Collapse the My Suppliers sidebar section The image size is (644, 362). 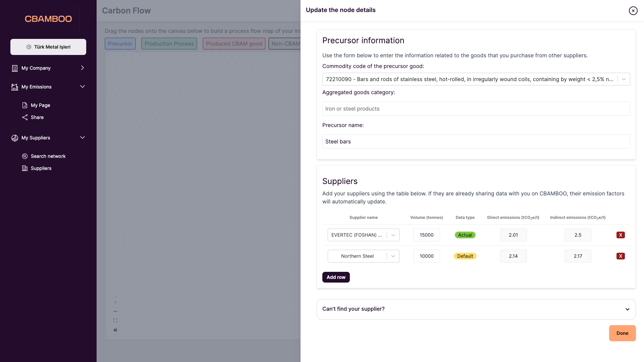(82, 137)
